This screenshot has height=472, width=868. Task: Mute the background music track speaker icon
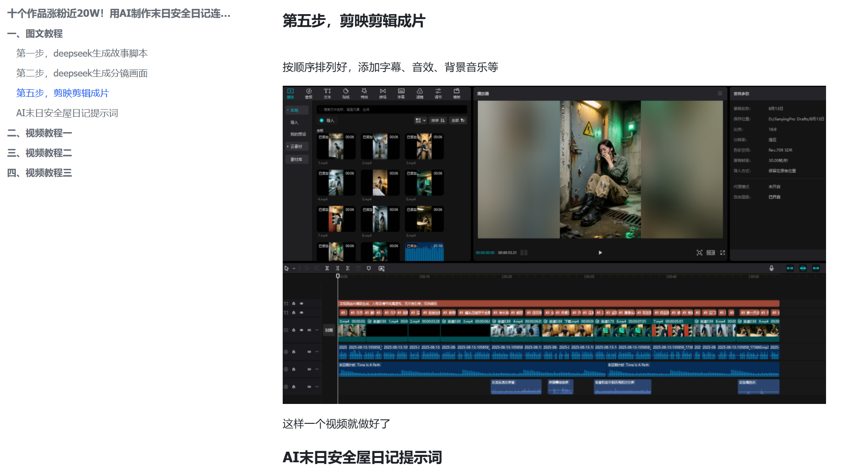click(309, 369)
